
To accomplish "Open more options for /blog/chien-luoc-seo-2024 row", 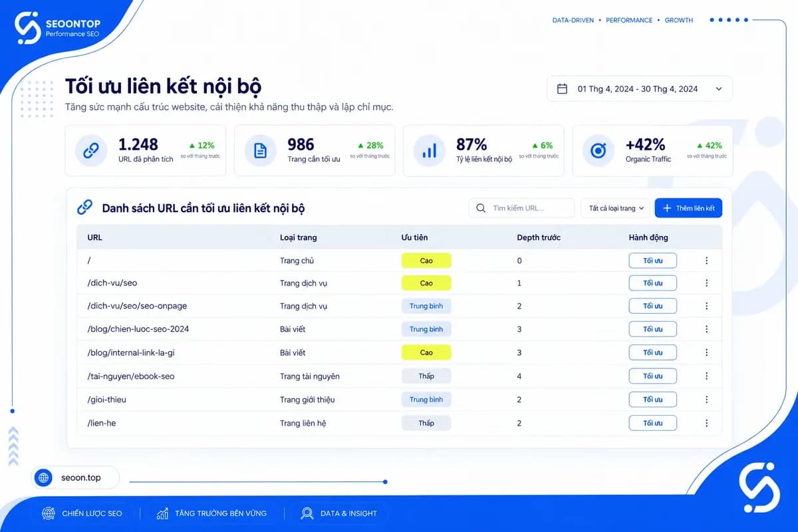I will pyautogui.click(x=706, y=329).
